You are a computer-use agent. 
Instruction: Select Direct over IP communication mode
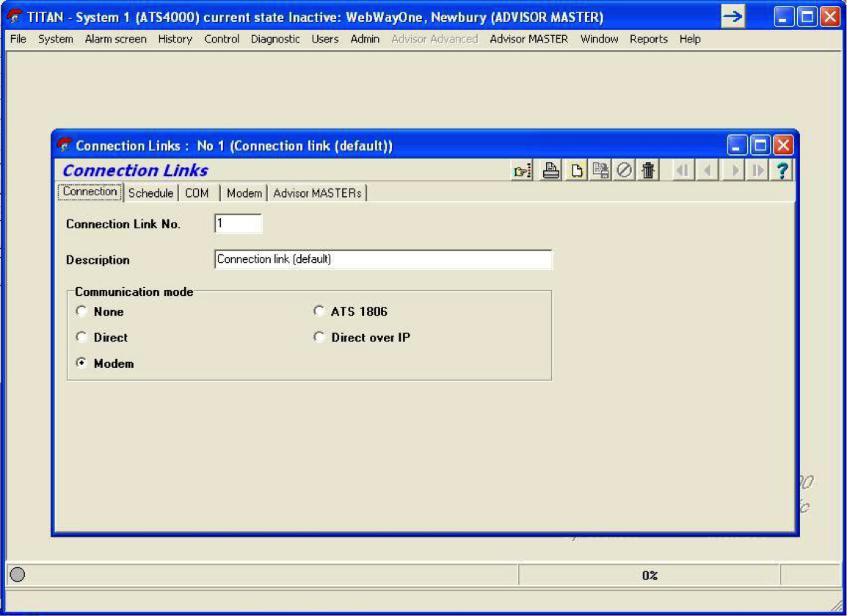tap(319, 338)
